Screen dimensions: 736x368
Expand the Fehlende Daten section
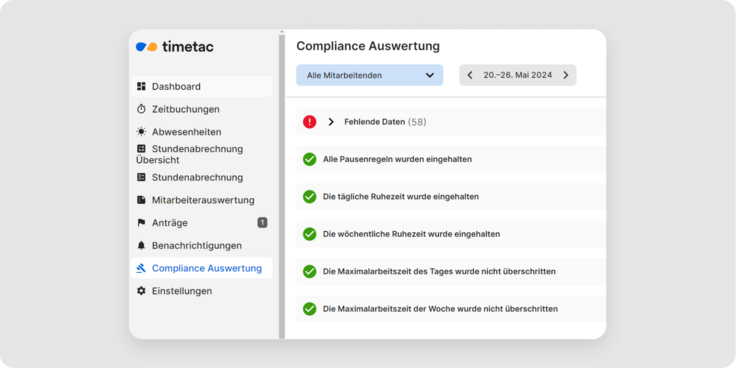pos(331,122)
